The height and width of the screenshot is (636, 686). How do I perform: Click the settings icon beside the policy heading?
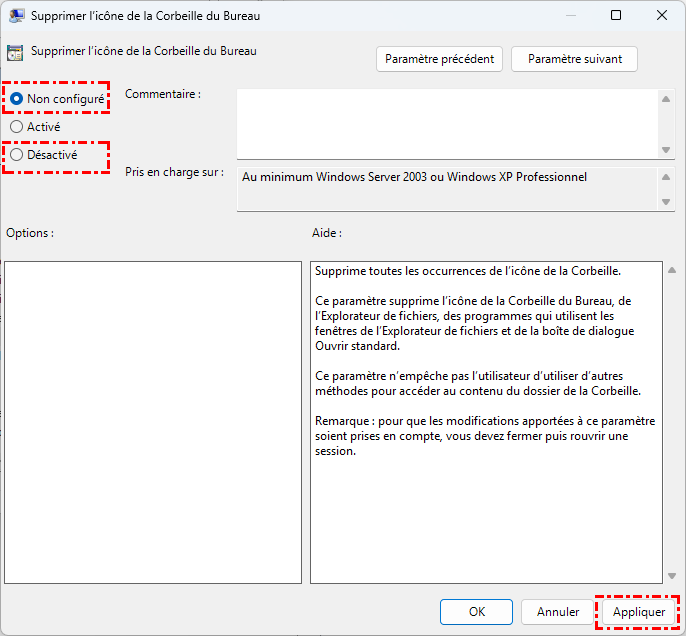16,54
